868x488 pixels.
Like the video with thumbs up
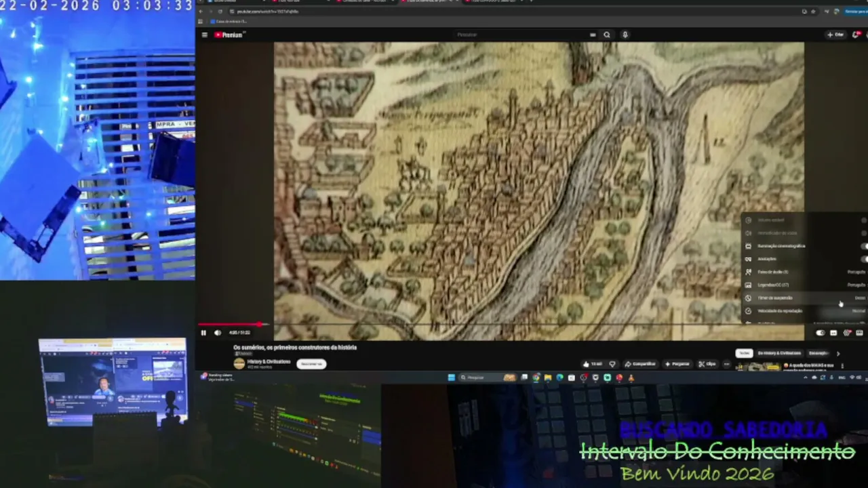pos(593,364)
